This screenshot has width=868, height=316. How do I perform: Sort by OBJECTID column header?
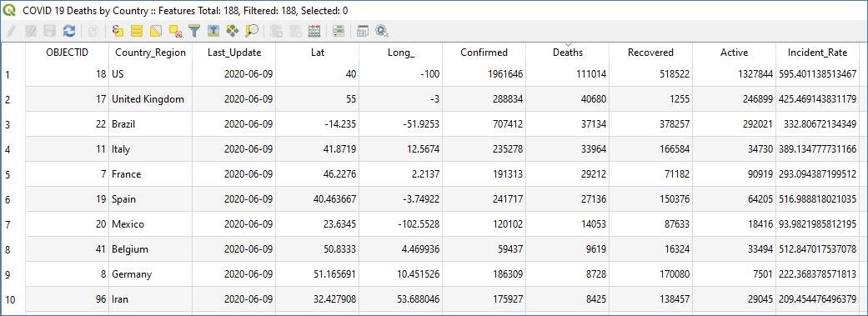click(x=67, y=53)
